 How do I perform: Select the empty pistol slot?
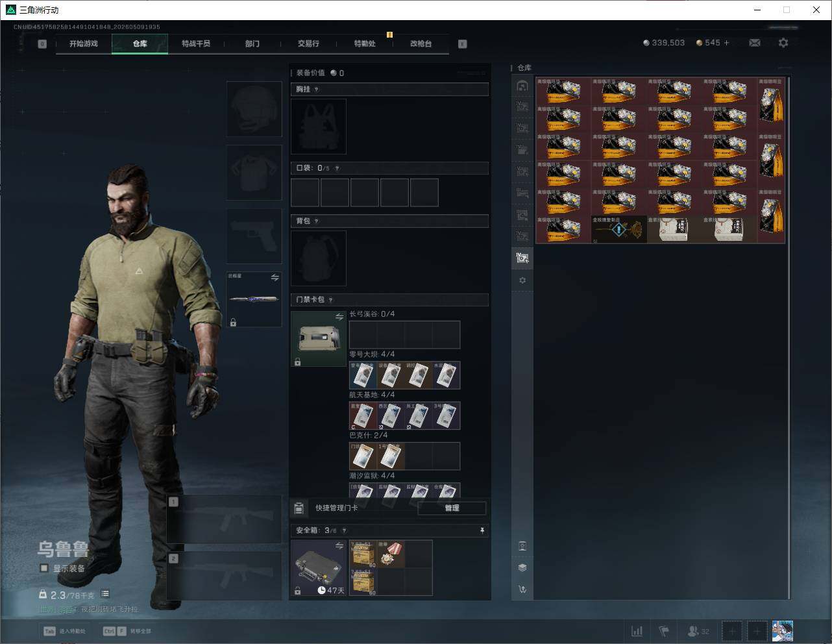[254, 236]
